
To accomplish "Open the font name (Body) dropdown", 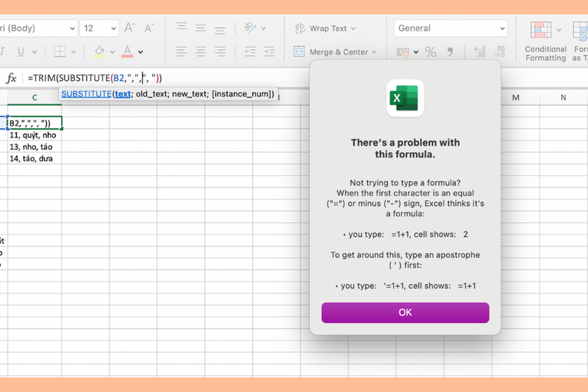I will point(37,29).
